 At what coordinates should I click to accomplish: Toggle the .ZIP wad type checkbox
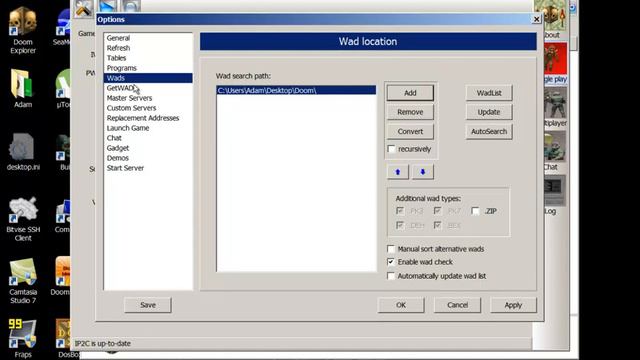[475, 211]
